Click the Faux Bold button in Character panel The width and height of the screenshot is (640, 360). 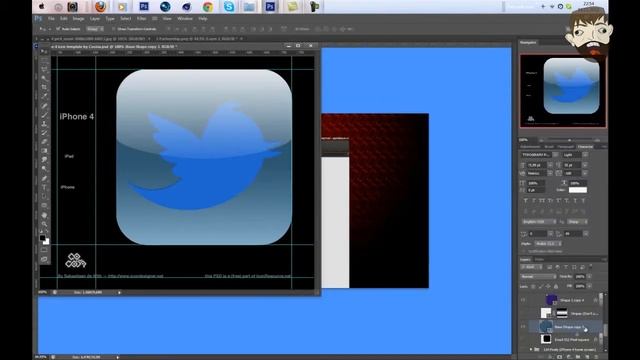[525, 201]
